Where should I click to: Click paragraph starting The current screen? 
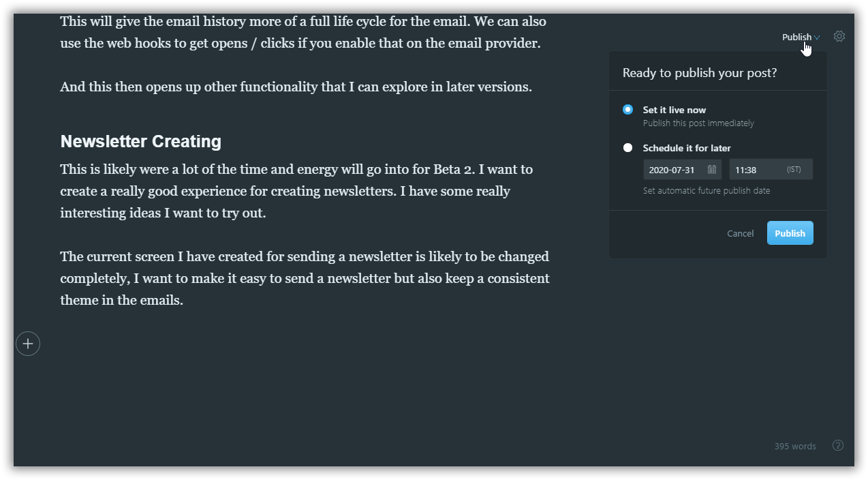[305, 278]
